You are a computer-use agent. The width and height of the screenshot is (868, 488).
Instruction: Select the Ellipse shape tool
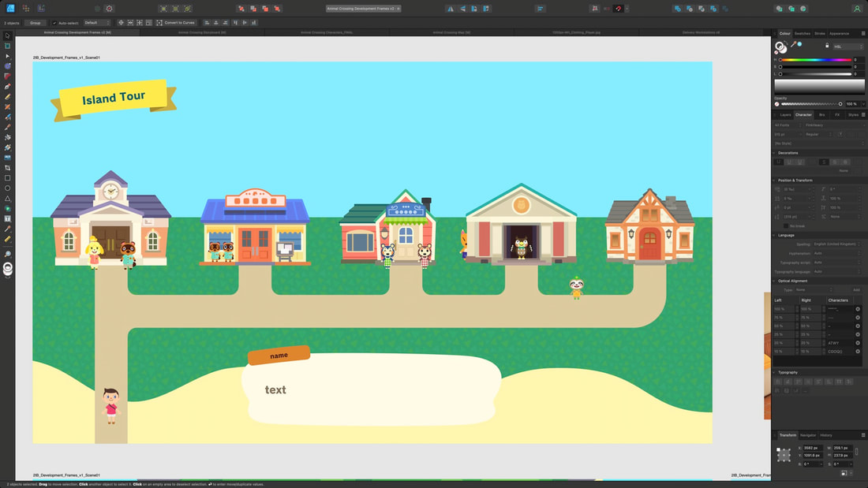(7, 188)
